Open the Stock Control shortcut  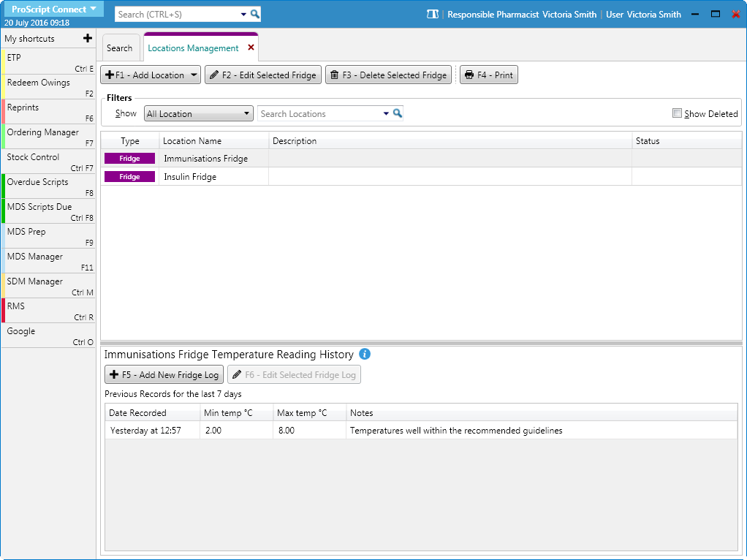pyautogui.click(x=48, y=161)
